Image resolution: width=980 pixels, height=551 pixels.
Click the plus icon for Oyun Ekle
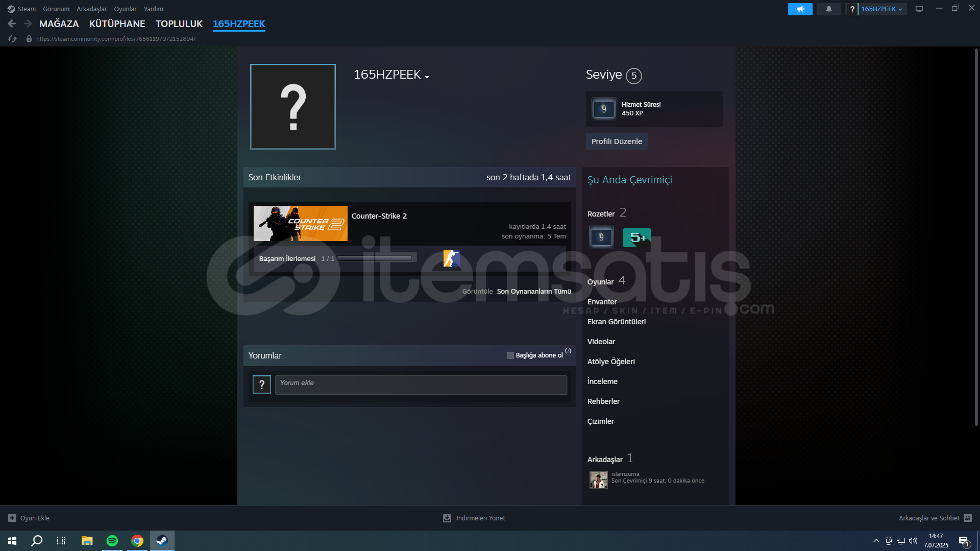tap(12, 518)
